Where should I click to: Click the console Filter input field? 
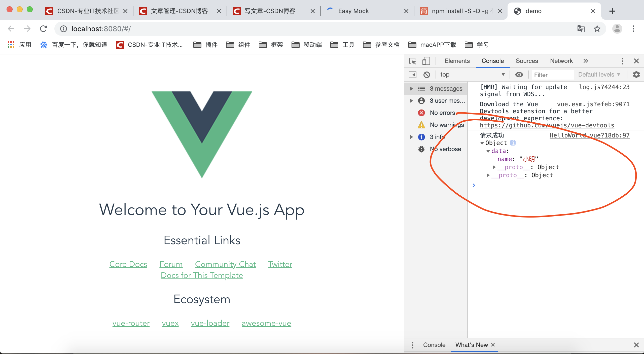tap(553, 75)
